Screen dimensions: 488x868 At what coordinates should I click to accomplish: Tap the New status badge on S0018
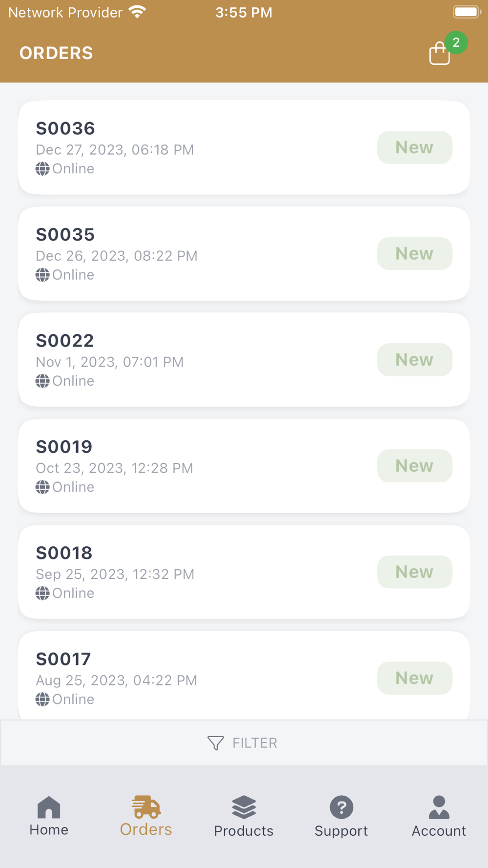pyautogui.click(x=414, y=572)
